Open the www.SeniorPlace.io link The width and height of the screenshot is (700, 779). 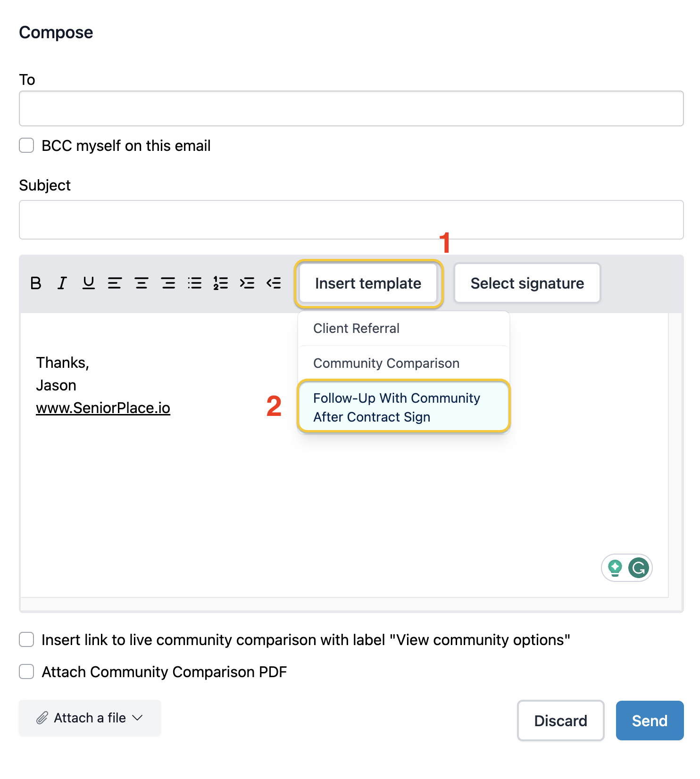point(103,407)
